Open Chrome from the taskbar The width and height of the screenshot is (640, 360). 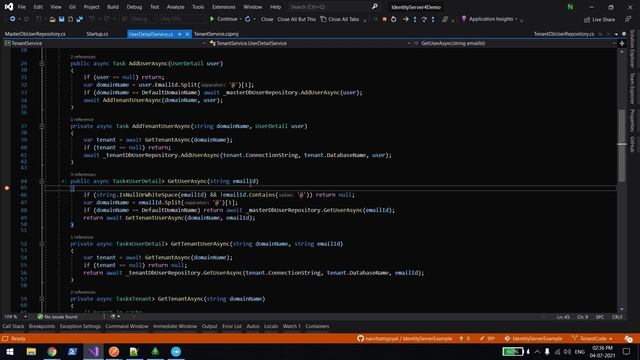pyautogui.click(x=52, y=351)
